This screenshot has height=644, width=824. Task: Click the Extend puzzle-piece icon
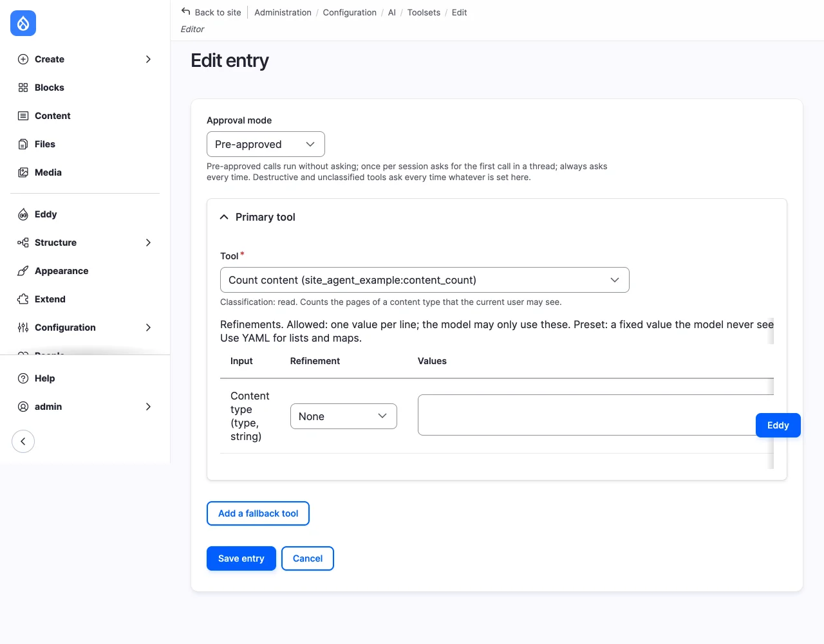pos(23,299)
